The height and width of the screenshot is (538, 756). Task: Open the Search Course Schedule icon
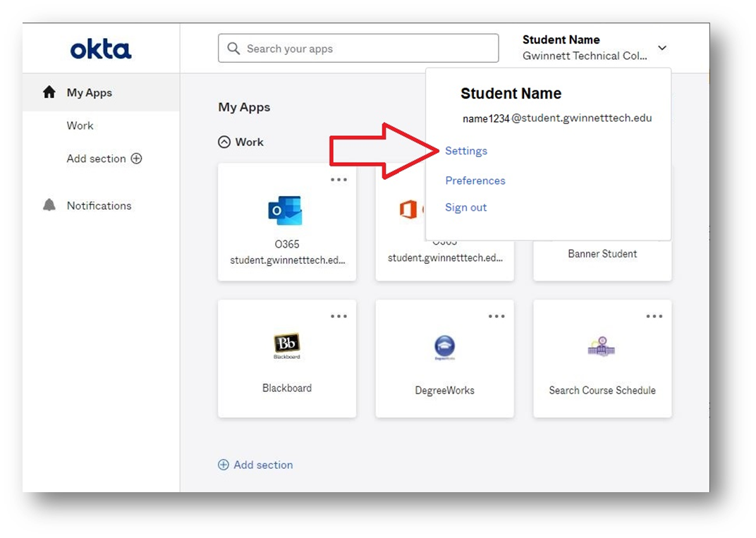tap(602, 347)
